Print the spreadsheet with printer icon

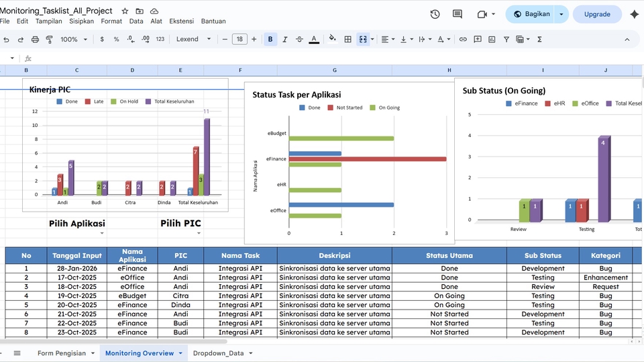click(35, 40)
